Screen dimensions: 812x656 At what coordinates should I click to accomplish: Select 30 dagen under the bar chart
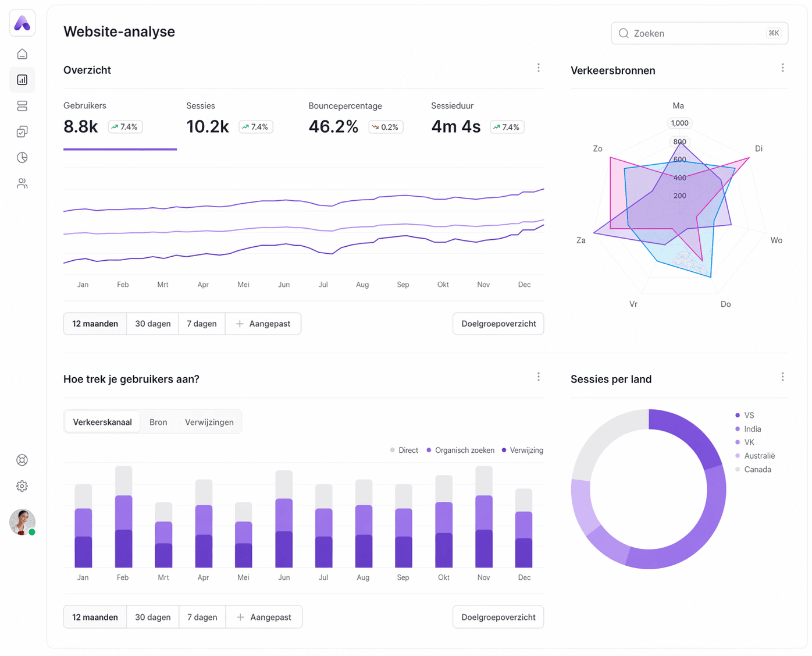153,618
